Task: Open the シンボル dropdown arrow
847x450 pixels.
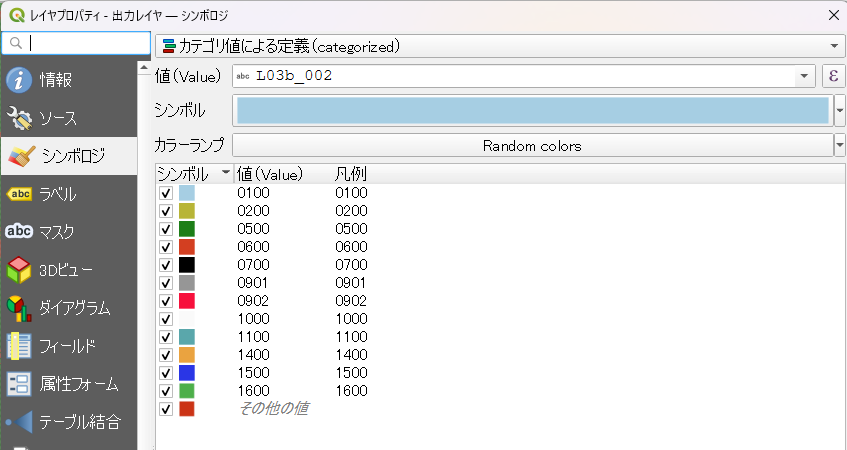Action: tap(839, 110)
